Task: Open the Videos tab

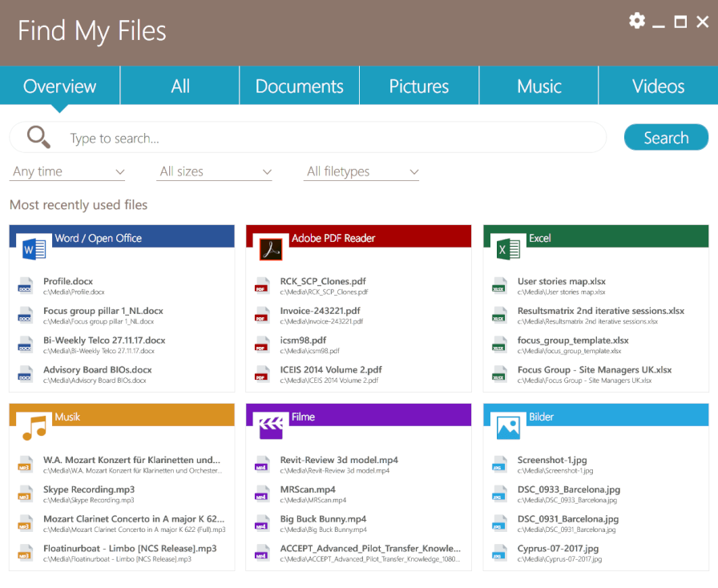Action: coord(658,85)
